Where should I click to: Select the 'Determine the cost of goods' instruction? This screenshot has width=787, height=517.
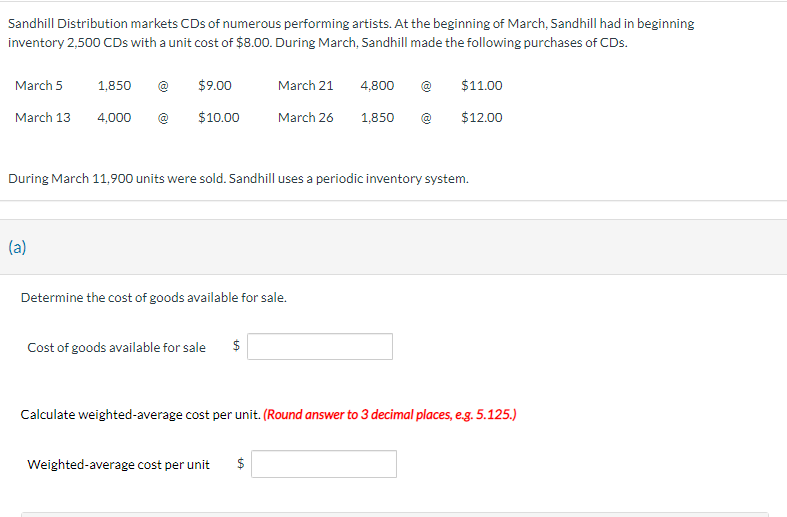(x=154, y=298)
